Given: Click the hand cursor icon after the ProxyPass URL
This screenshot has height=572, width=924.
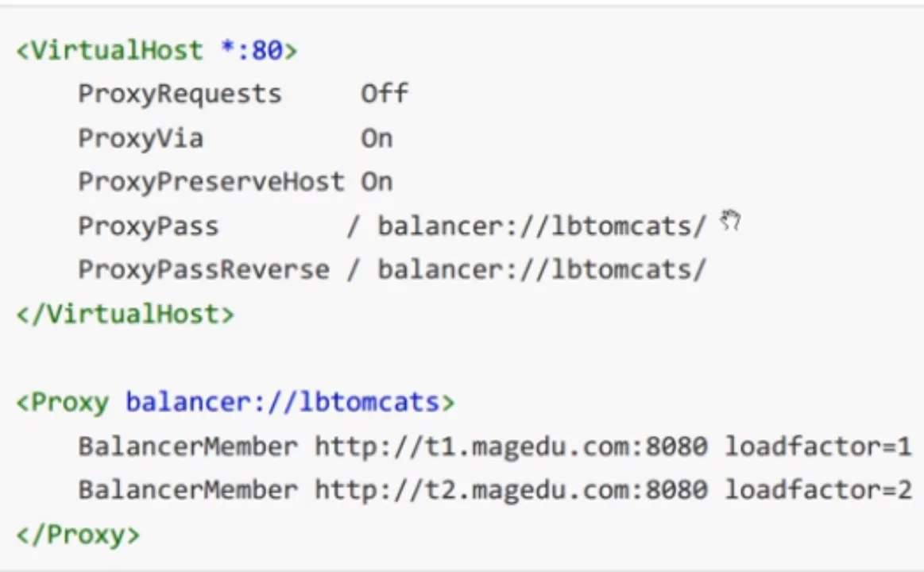Looking at the screenshot, I should (x=730, y=221).
